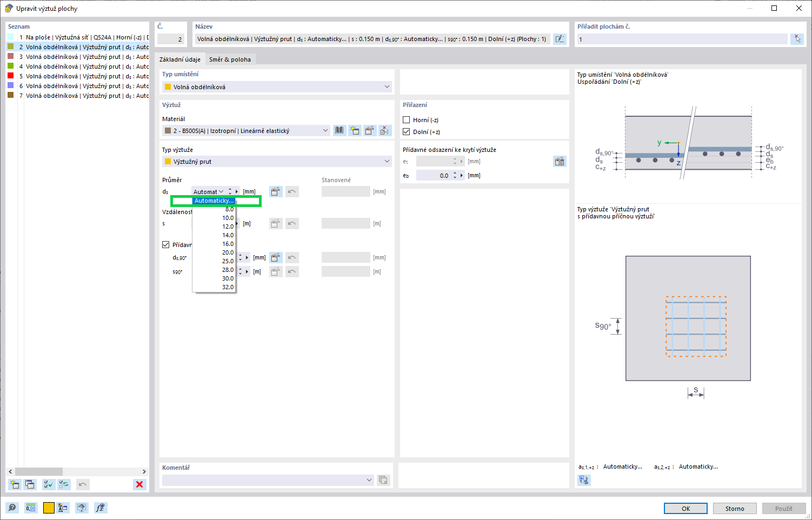
Task: Copy selected reinforcement item in Seznam toolbar
Action: tap(30, 484)
